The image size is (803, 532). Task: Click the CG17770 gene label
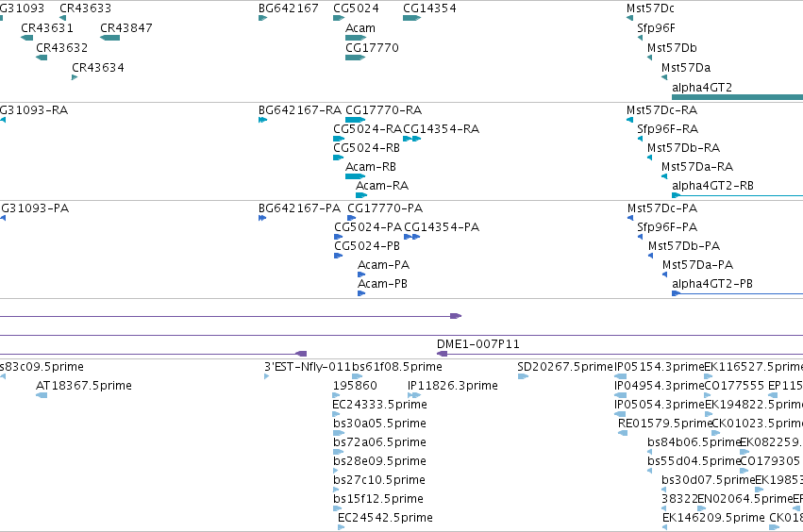click(372, 47)
